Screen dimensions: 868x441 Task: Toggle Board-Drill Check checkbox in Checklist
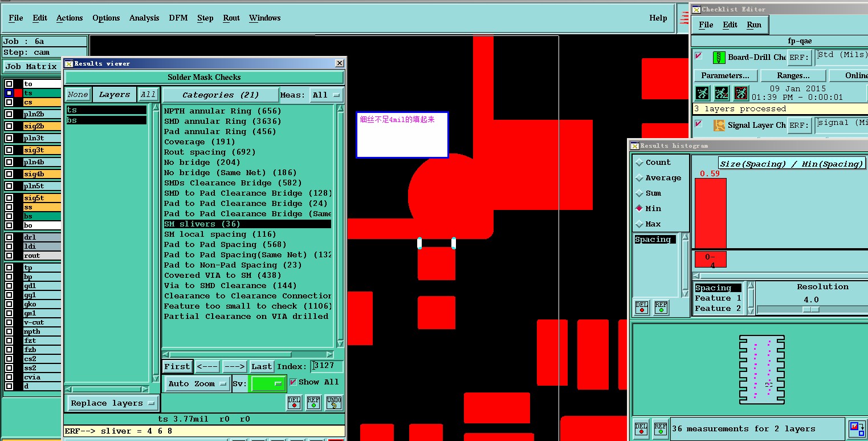coord(699,56)
